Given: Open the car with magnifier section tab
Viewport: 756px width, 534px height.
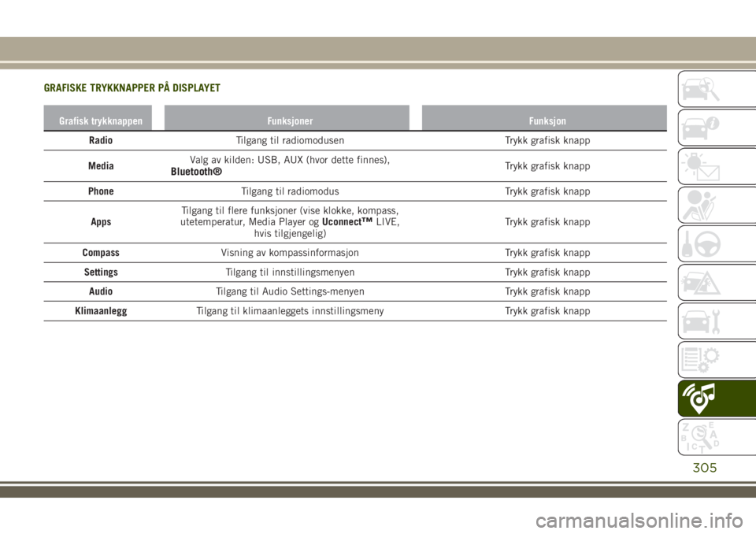Looking at the screenshot, I should point(717,89).
